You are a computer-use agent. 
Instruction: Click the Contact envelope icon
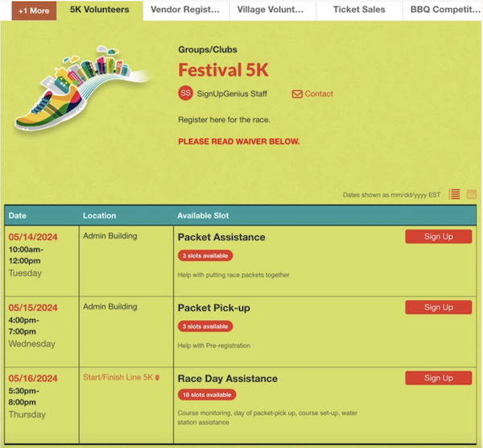click(x=297, y=93)
